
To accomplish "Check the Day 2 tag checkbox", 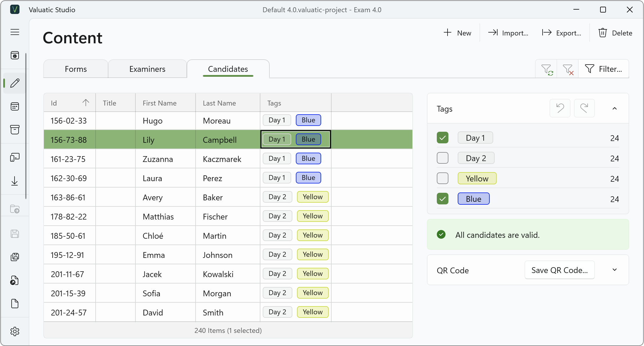I will 443,158.
